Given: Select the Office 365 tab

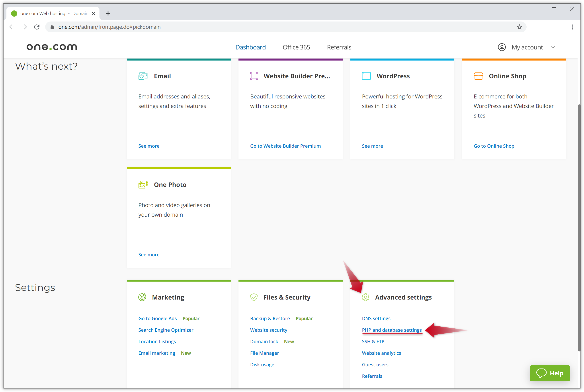Looking at the screenshot, I should click(x=296, y=47).
